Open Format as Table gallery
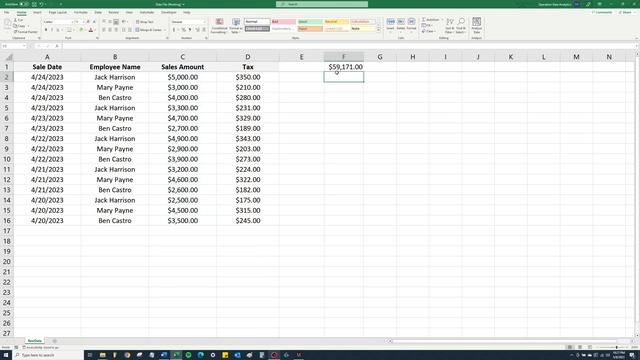 point(236,26)
